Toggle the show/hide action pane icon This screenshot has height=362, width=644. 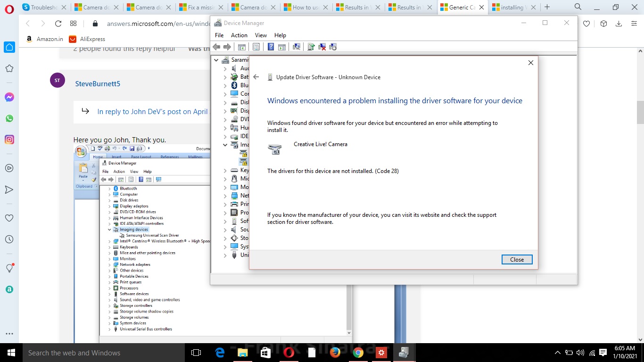coord(281,47)
